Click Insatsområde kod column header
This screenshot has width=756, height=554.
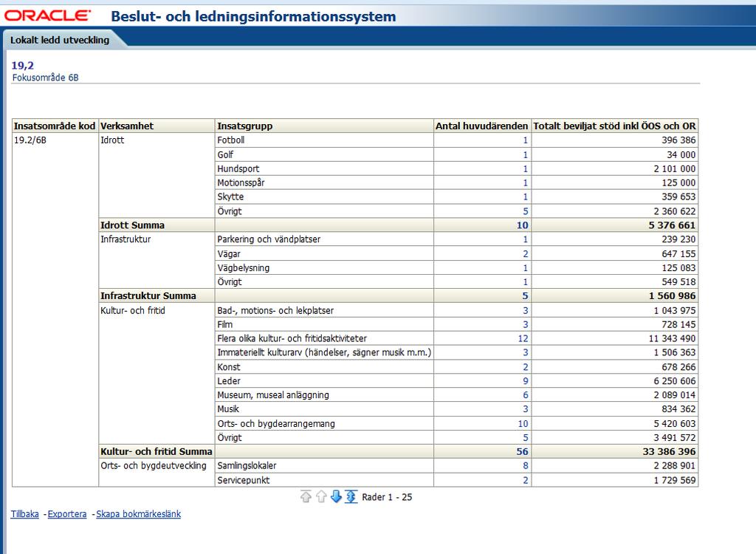click(55, 126)
